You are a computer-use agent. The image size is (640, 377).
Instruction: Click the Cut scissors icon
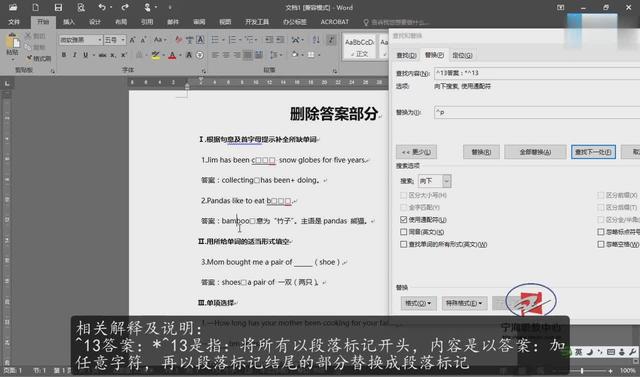[28, 36]
